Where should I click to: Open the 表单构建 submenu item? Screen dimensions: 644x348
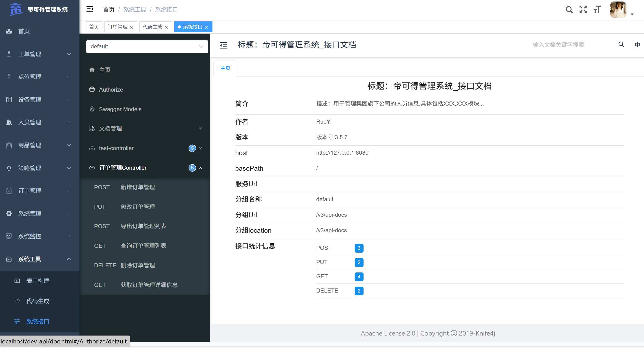click(x=40, y=281)
